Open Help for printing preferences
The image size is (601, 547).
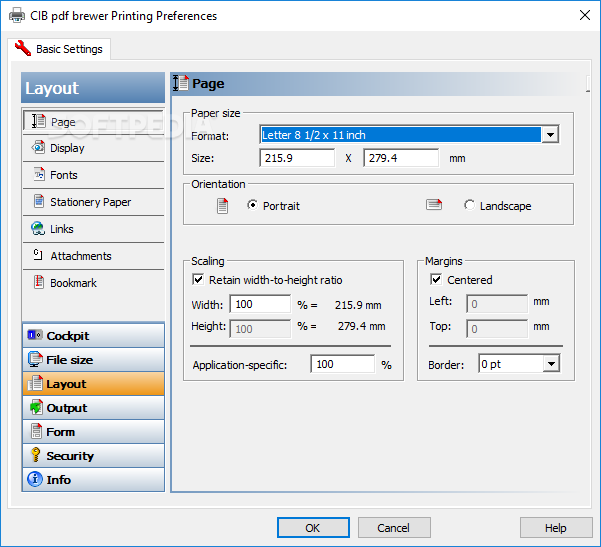click(x=556, y=527)
